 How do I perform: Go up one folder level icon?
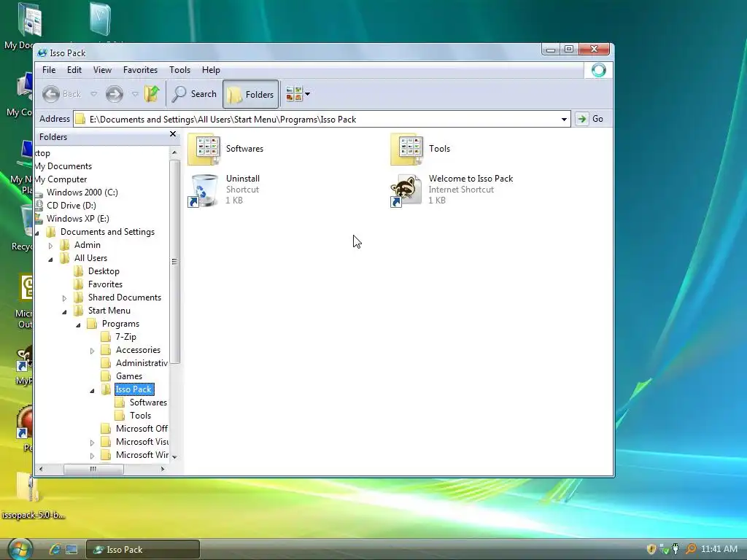point(152,94)
